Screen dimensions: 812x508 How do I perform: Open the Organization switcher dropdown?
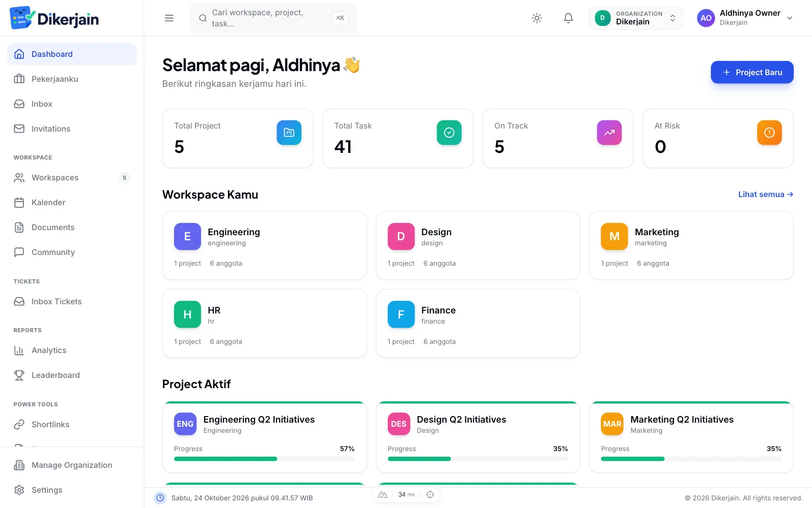pos(636,18)
